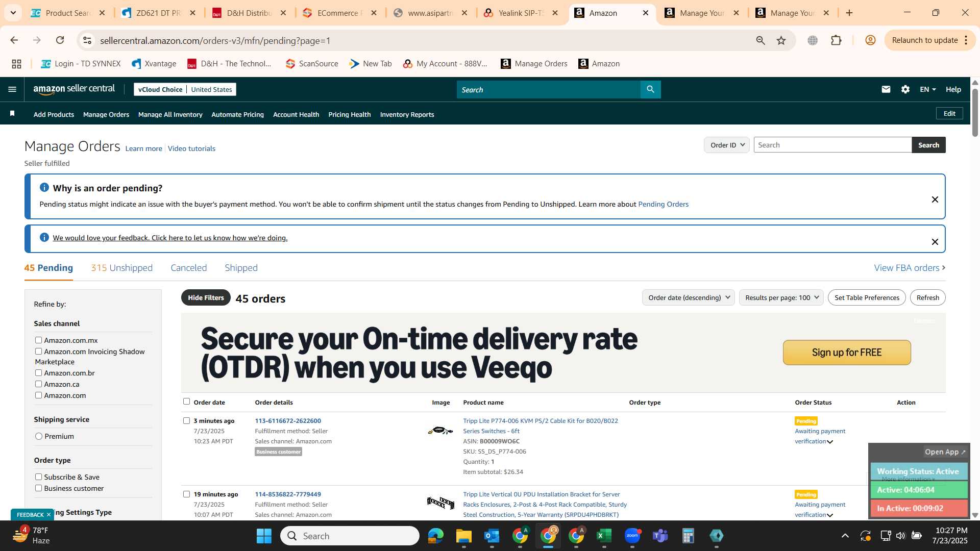
Task: Check the Business customer order type
Action: [38, 488]
